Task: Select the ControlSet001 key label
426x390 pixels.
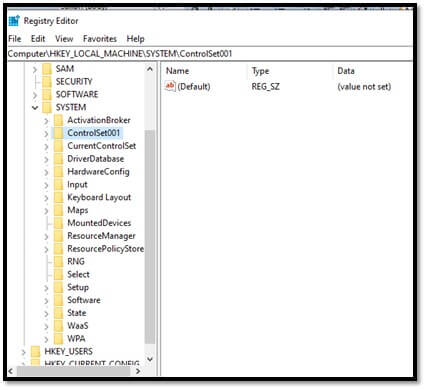Action: (x=94, y=133)
